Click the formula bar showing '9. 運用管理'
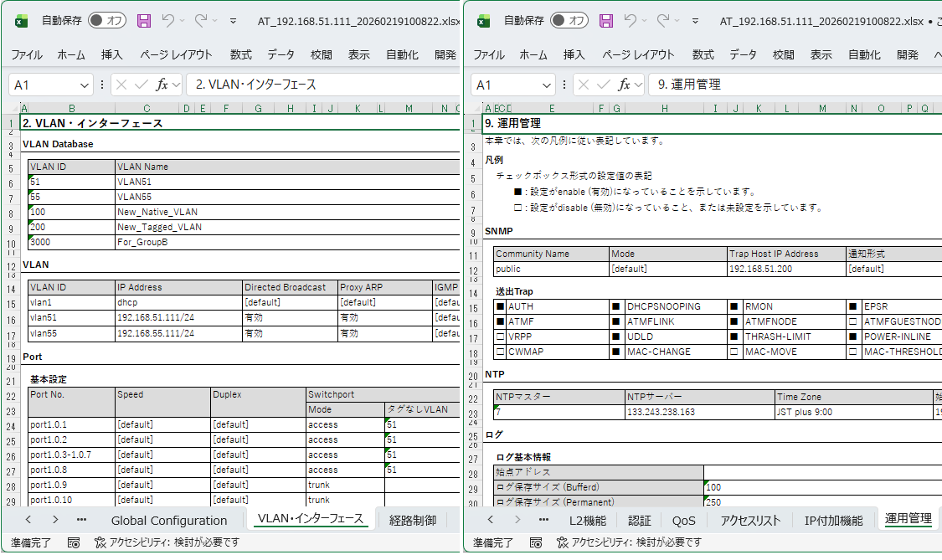Viewport: 942px width, 560px height. pos(795,85)
